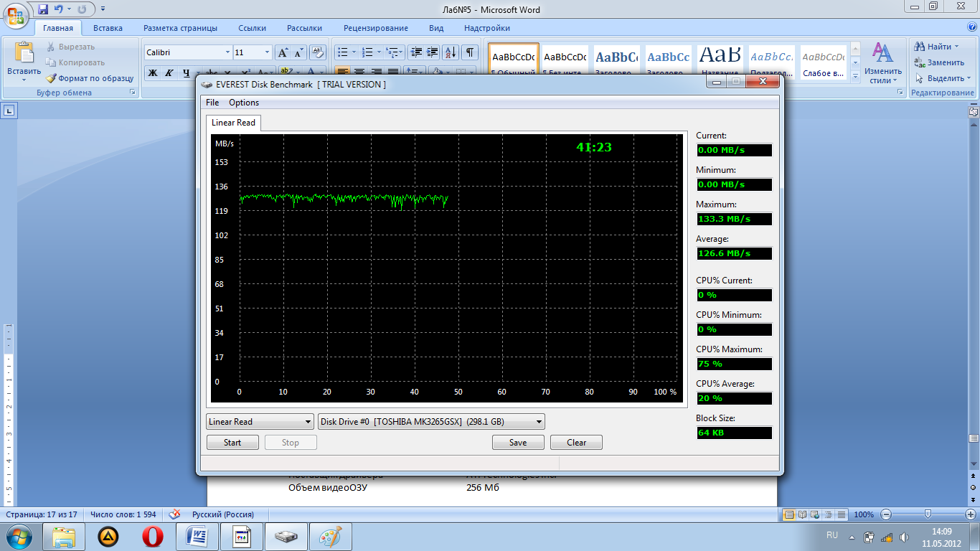
Task: Zoom out with the minus icon in Word
Action: pyautogui.click(x=887, y=514)
